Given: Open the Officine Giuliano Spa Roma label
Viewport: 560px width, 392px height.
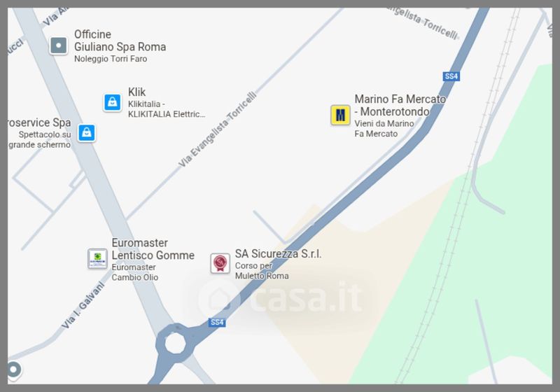Looking at the screenshot, I should click(120, 41).
